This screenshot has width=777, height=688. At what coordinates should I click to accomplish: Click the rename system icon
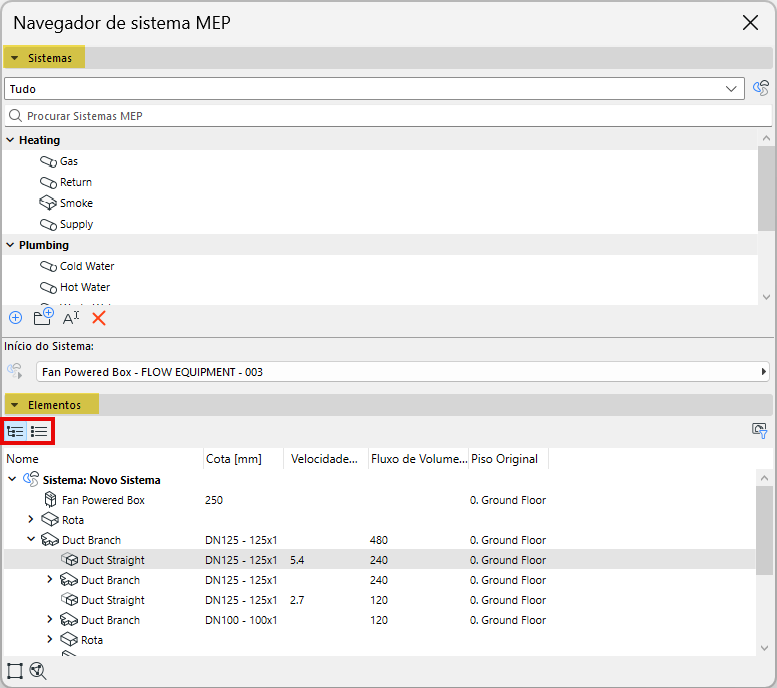(71, 318)
